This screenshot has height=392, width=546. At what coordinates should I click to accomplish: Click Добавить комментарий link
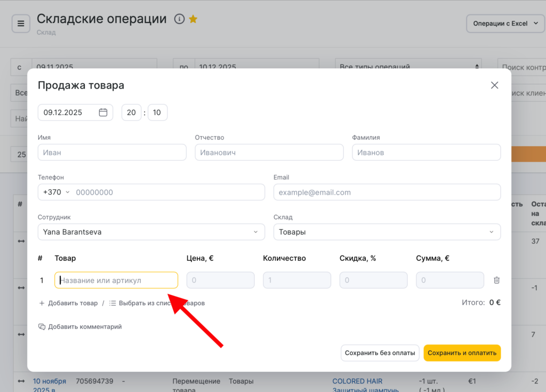tap(80, 326)
